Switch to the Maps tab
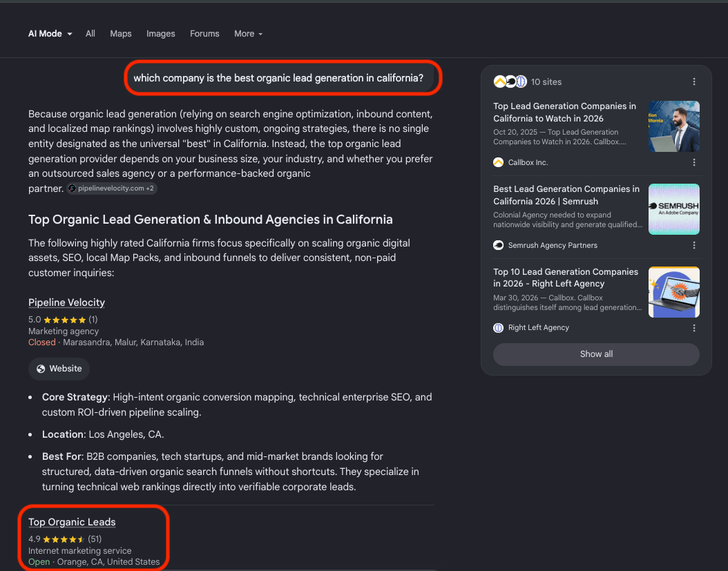 point(121,34)
